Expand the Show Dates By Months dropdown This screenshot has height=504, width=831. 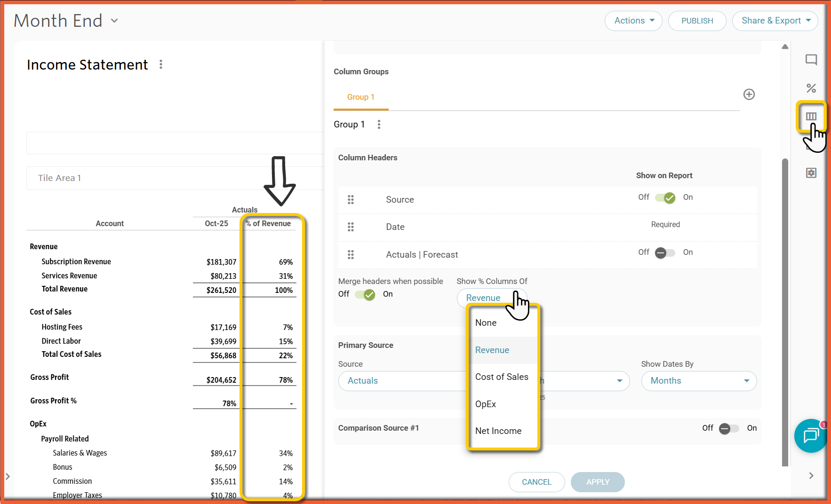click(x=698, y=381)
